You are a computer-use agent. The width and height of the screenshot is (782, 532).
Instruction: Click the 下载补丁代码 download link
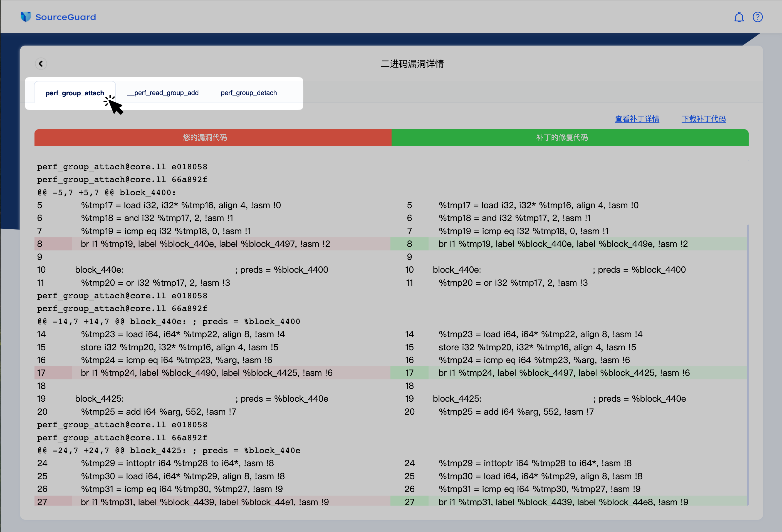[x=703, y=119]
